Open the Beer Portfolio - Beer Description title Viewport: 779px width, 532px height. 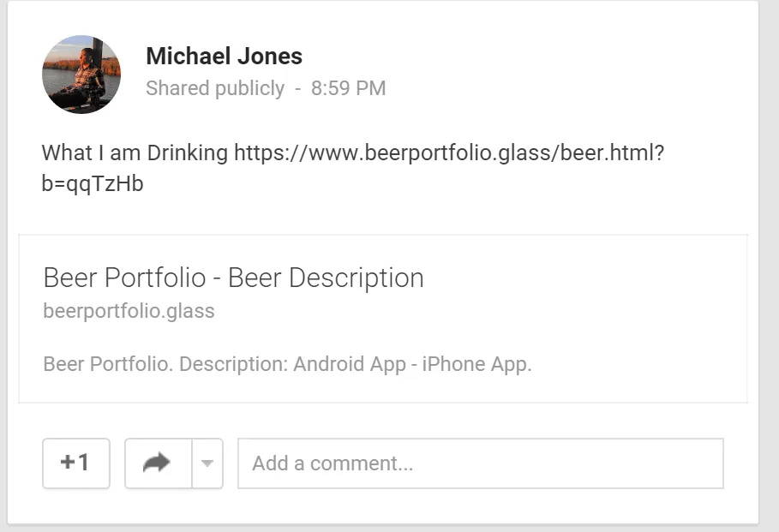(233, 278)
